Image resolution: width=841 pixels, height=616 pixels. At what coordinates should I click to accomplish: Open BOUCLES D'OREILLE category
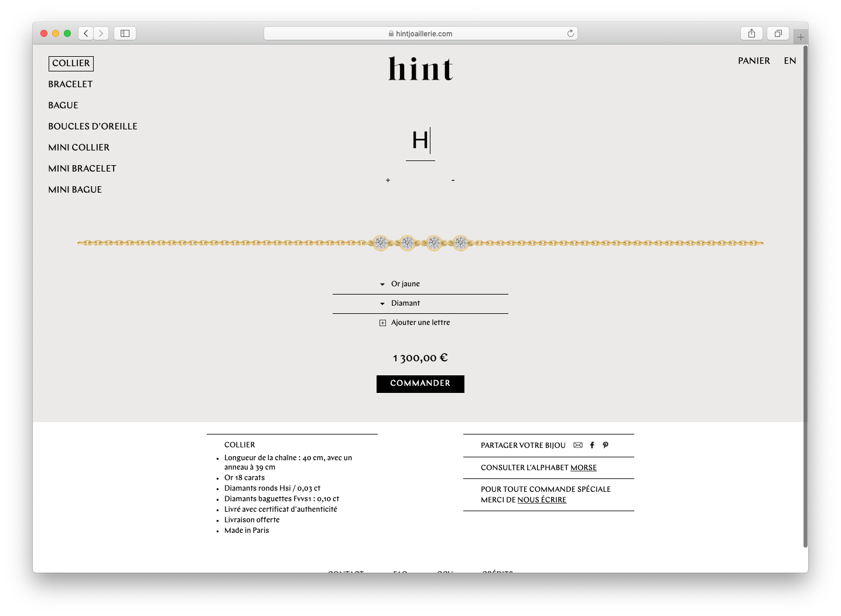[93, 126]
